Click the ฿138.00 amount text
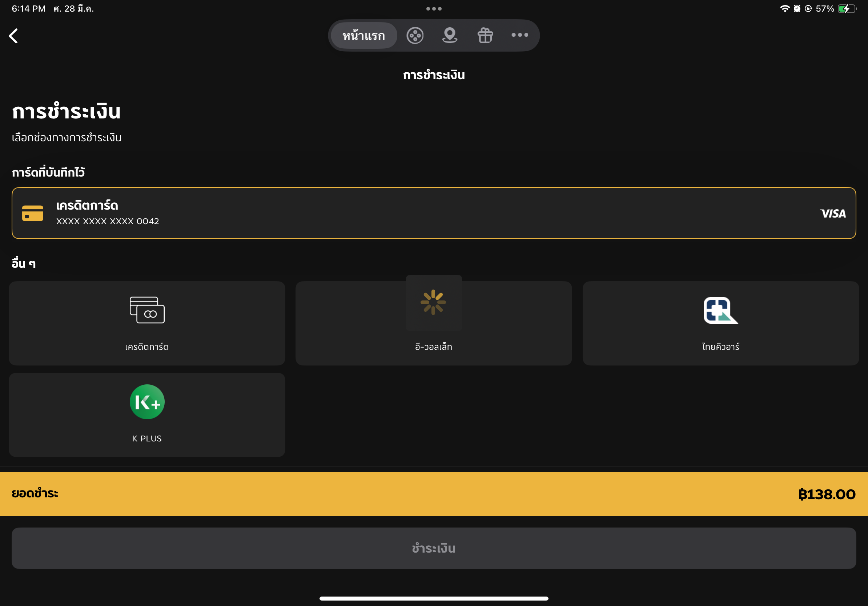868x606 pixels. tap(827, 494)
